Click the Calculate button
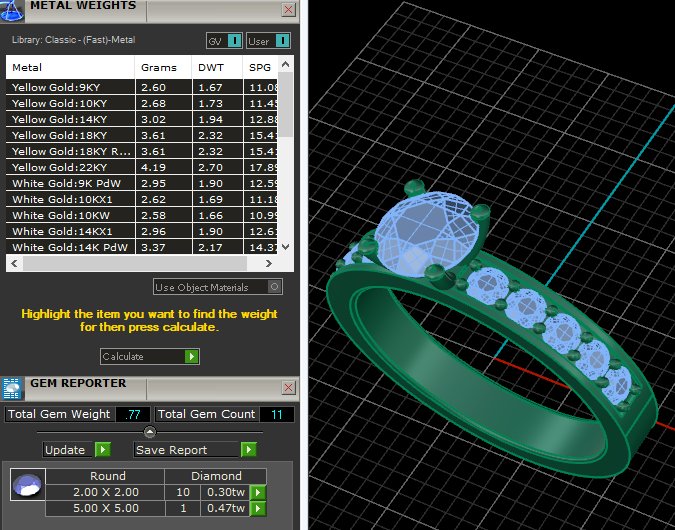675x530 pixels. (149, 356)
